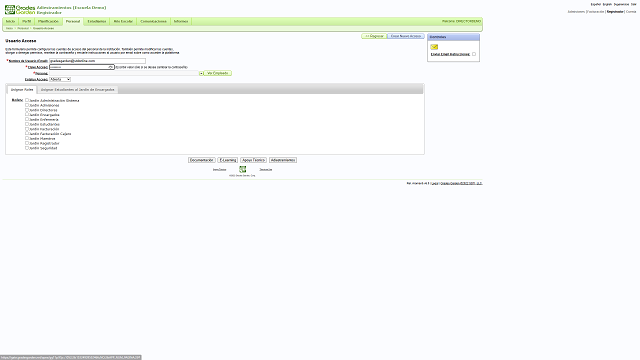Click the footer link left of logo
The width and height of the screenshot is (640, 360).
tap(219, 169)
